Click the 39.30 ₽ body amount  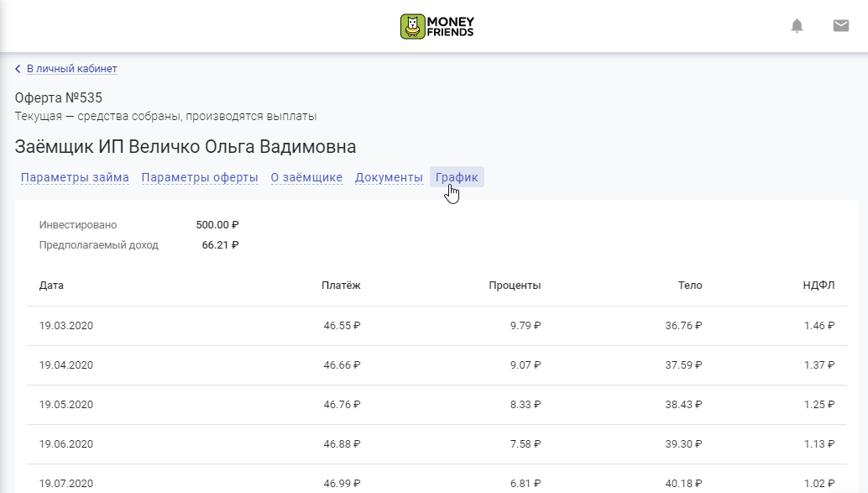[x=683, y=443]
